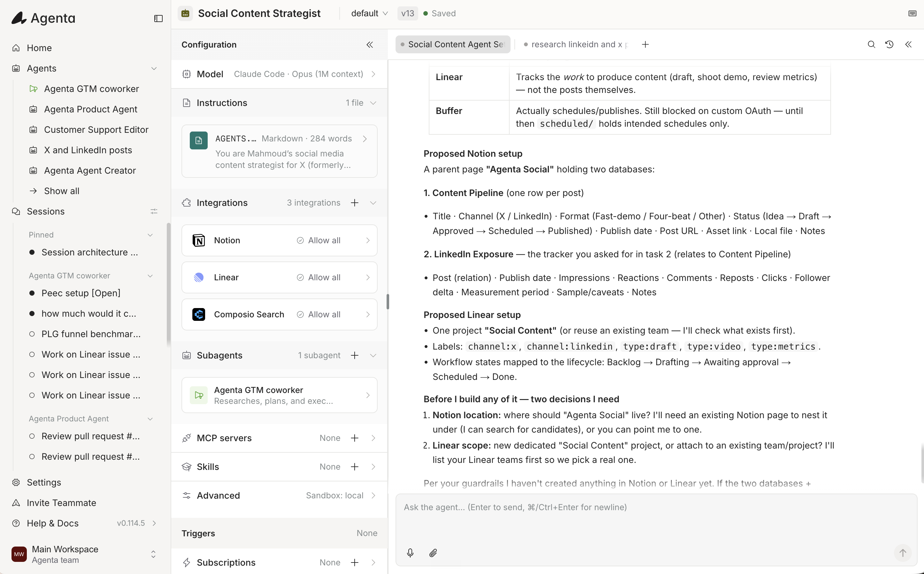Click the Agenta GTM coworker subagent icon
Image resolution: width=924 pixels, height=574 pixels.
199,395
